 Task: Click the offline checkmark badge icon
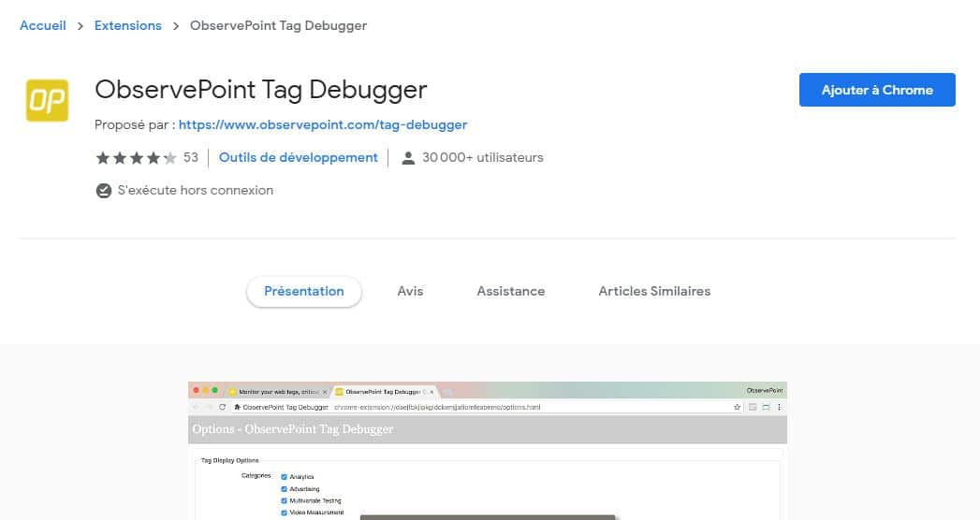click(x=104, y=191)
